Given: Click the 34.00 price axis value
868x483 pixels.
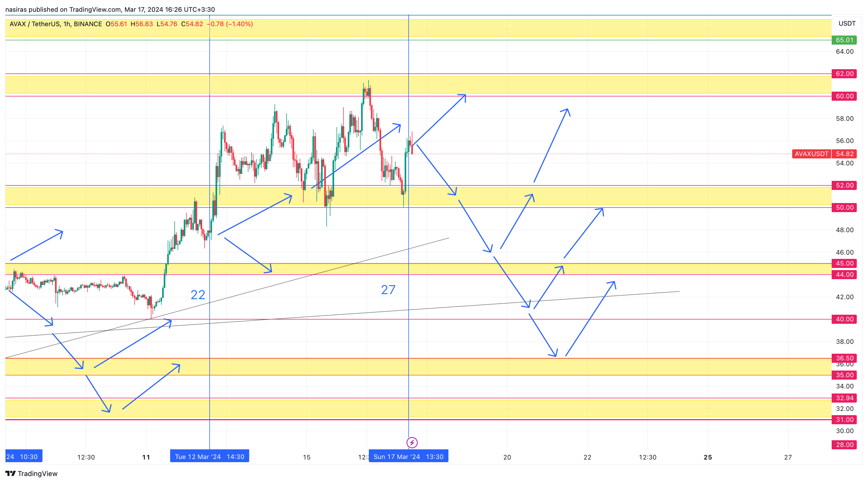Looking at the screenshot, I should click(x=845, y=386).
